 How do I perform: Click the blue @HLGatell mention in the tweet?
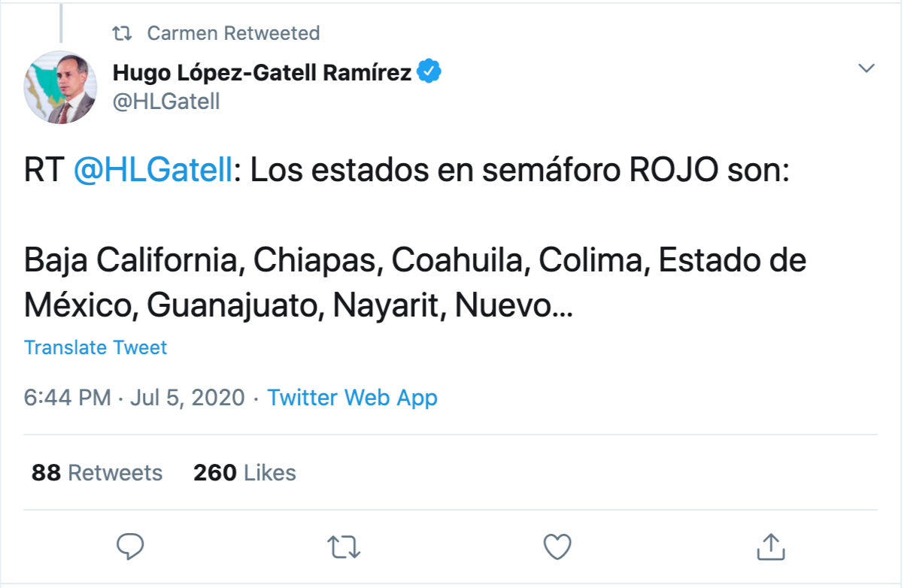click(153, 171)
